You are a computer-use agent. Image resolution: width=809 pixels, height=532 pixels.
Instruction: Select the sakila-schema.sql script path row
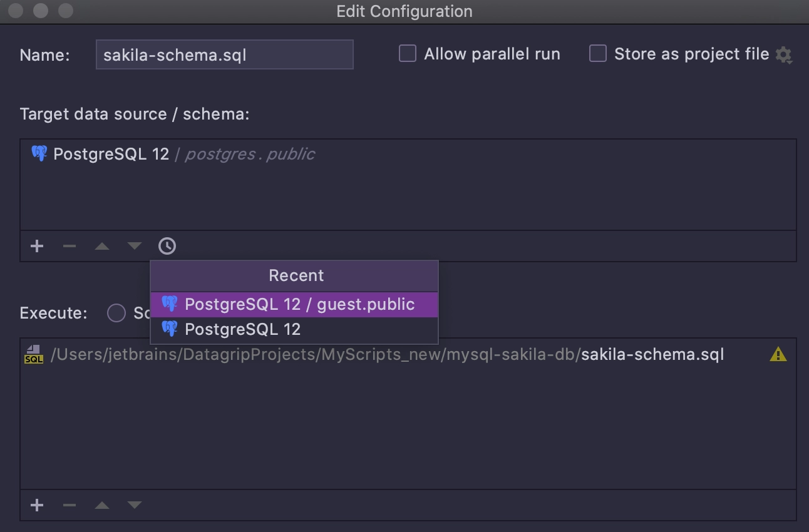pyautogui.click(x=408, y=355)
